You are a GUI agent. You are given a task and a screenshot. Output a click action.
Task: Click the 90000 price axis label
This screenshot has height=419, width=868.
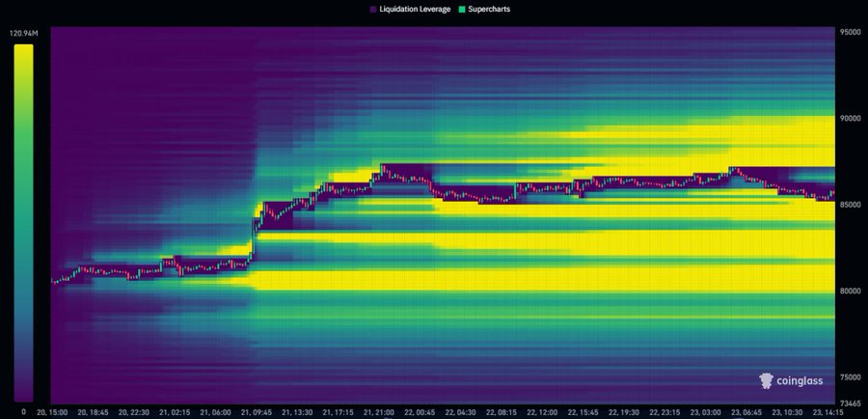[850, 118]
